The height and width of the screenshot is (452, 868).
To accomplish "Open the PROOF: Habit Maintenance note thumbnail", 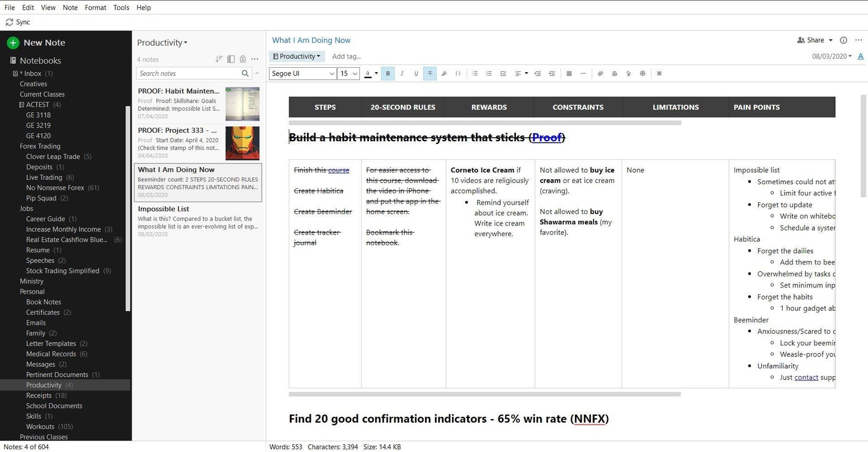I will (x=242, y=104).
